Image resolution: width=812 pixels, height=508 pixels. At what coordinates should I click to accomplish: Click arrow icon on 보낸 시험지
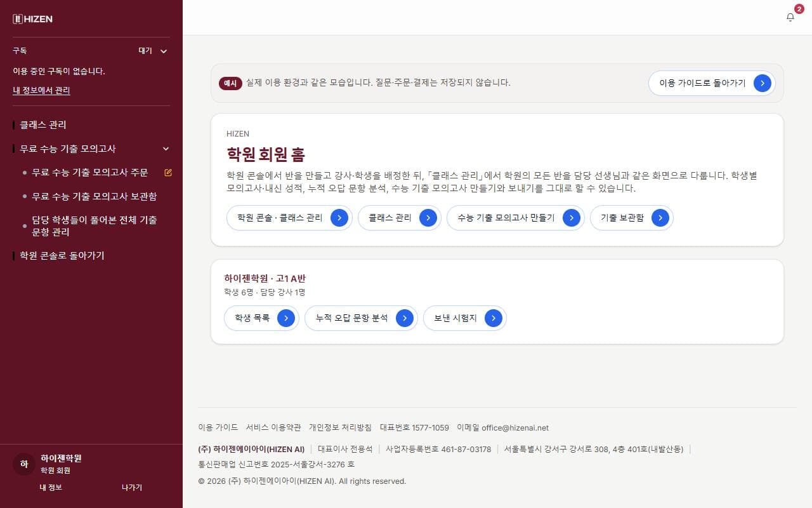point(494,318)
